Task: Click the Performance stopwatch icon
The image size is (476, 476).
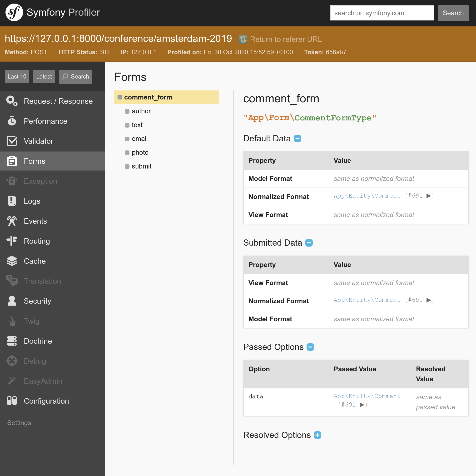Action: coord(12,121)
